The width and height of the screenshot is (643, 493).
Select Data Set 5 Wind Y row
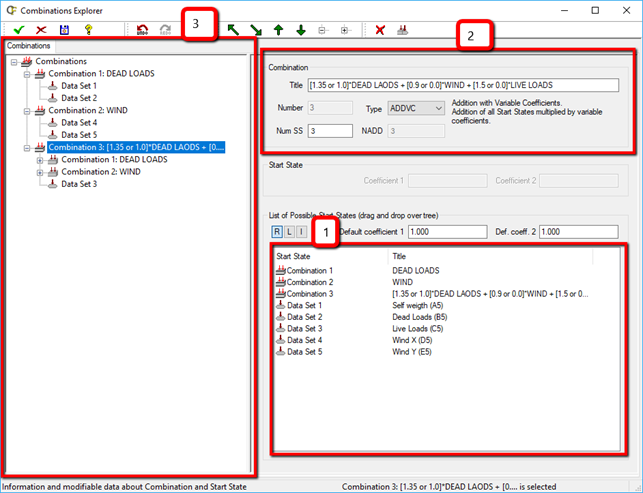click(x=432, y=352)
